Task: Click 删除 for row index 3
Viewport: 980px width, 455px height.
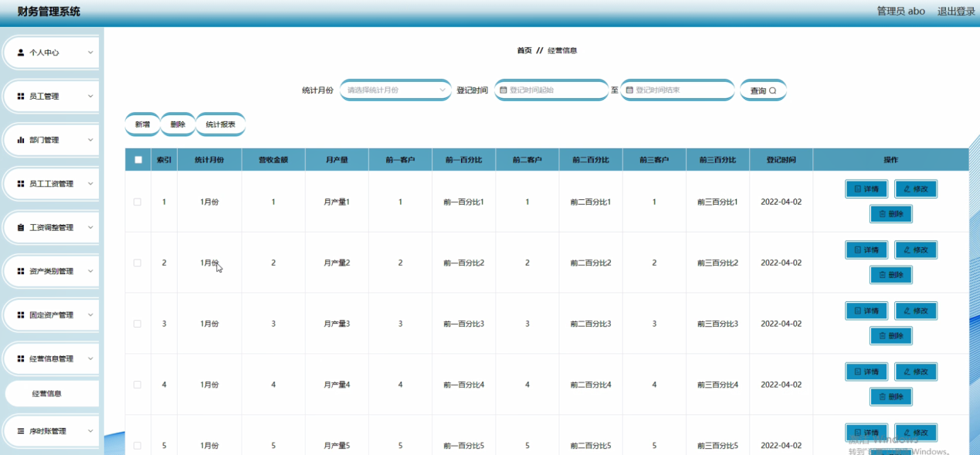Action: coord(891,336)
